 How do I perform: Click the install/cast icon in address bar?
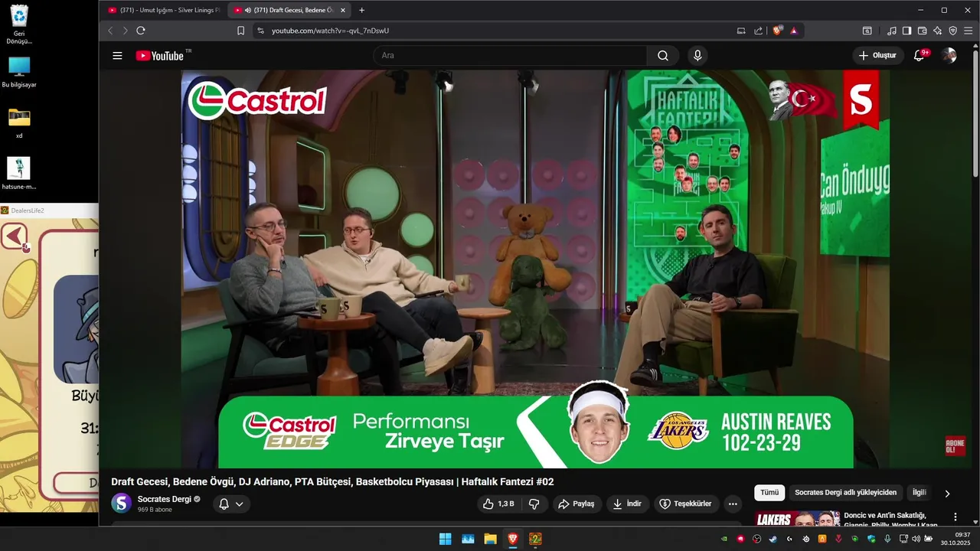pos(741,31)
